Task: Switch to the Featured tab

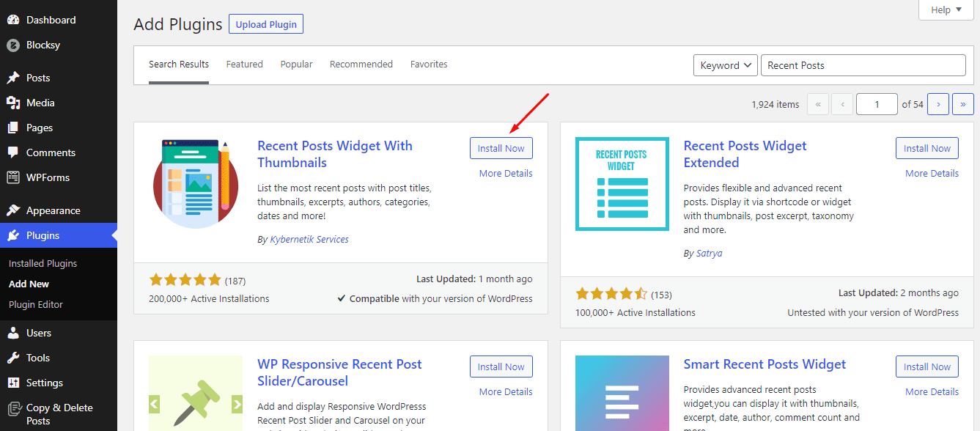Action: tap(244, 65)
